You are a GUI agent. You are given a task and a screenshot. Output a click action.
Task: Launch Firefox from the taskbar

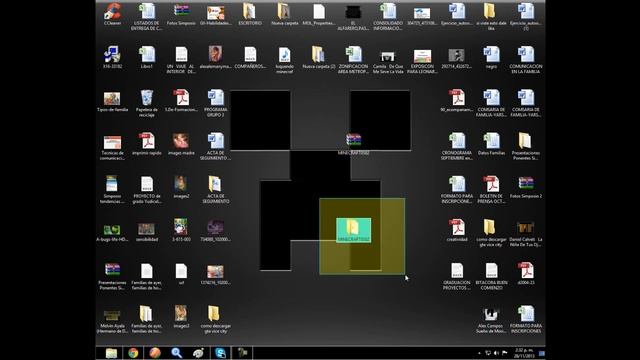coord(155,353)
